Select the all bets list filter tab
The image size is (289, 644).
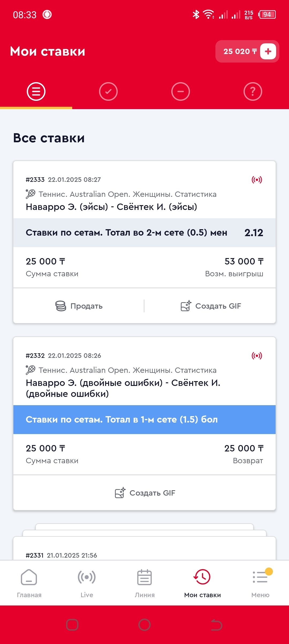pyautogui.click(x=36, y=91)
